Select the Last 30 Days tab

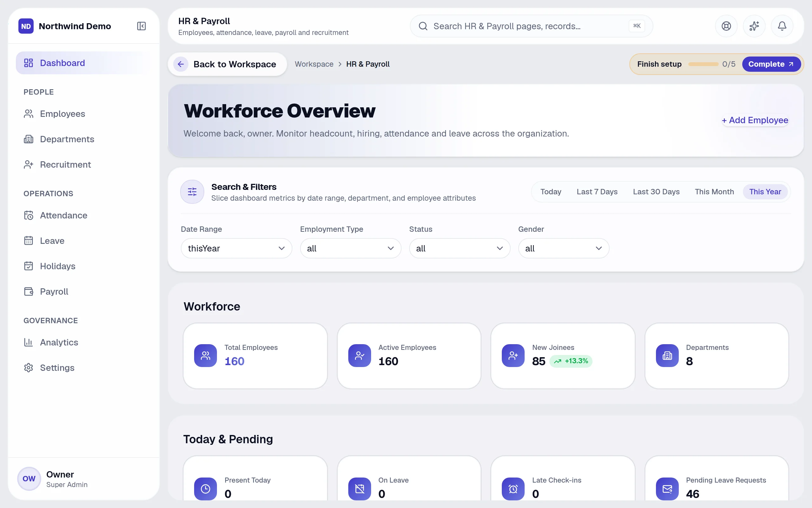pos(656,191)
